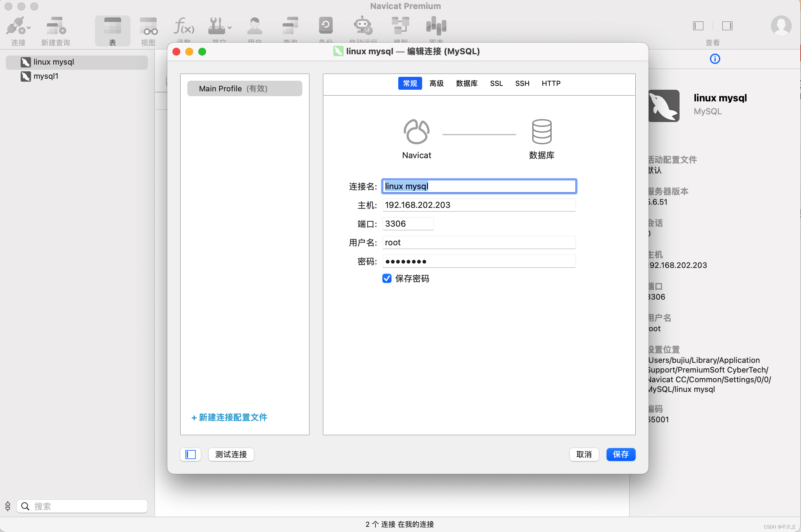Viewport: 801px width, 532px height.
Task: Select Main Profile (有效) entry
Action: tap(244, 88)
